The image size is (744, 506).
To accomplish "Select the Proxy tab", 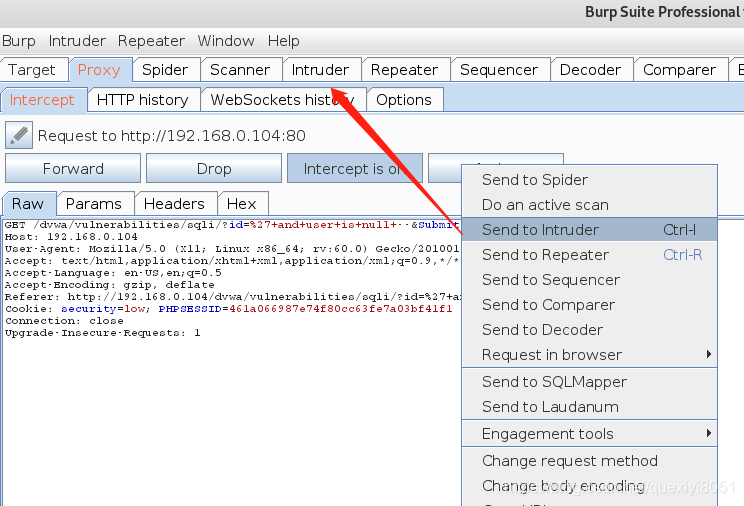I will [x=101, y=70].
